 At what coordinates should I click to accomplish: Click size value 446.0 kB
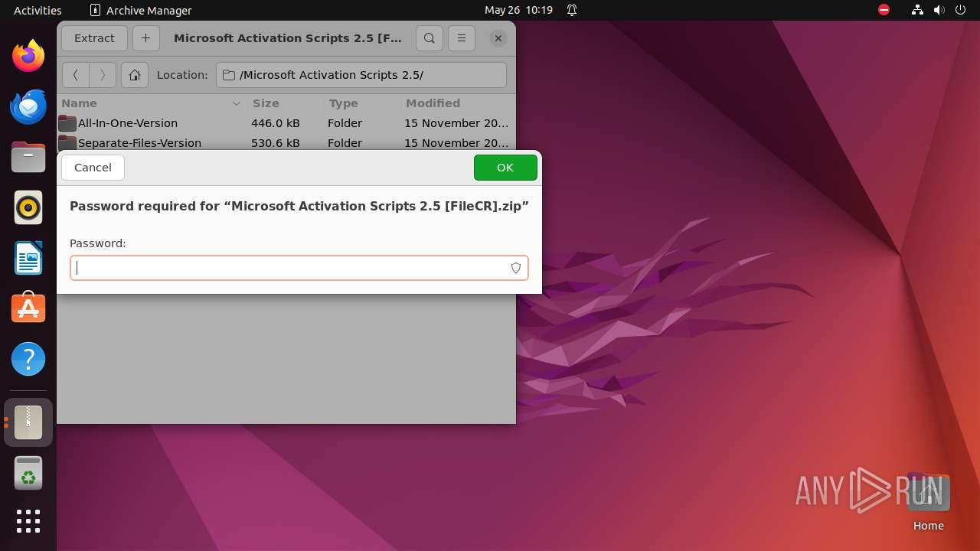pos(276,123)
